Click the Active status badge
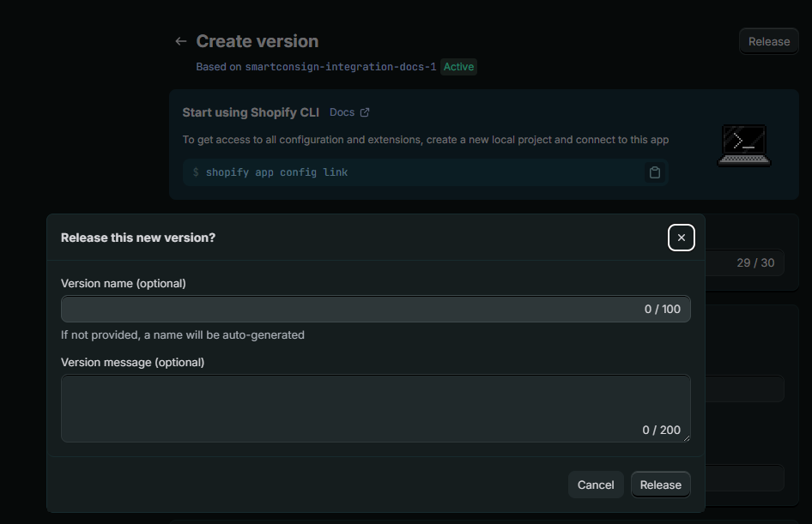 (x=458, y=67)
